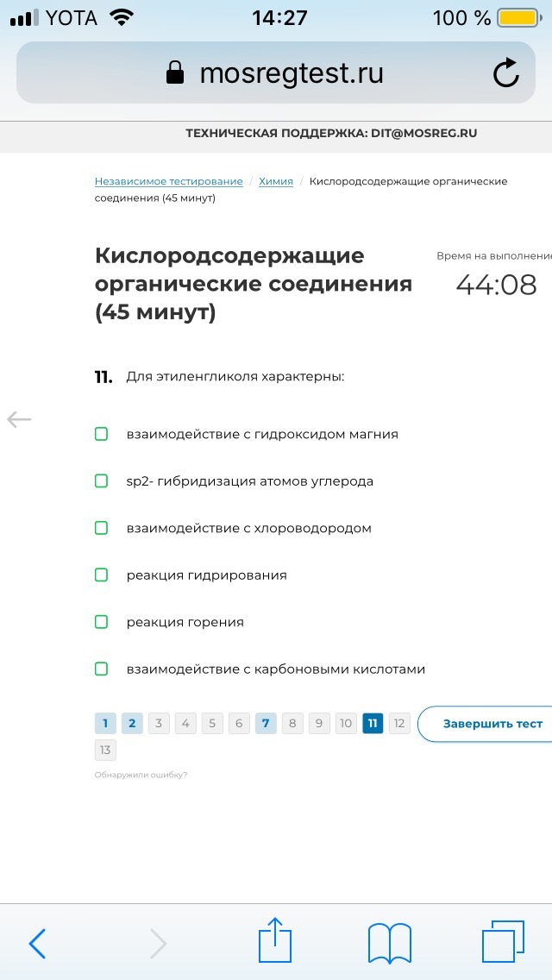Tap the Safari reload page icon
Viewport: 552px width, 980px height.
[505, 72]
